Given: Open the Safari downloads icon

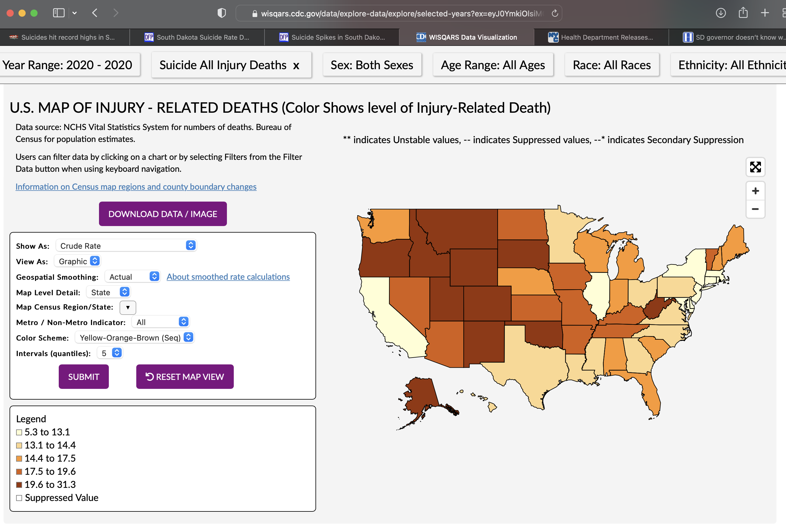Looking at the screenshot, I should pyautogui.click(x=721, y=13).
